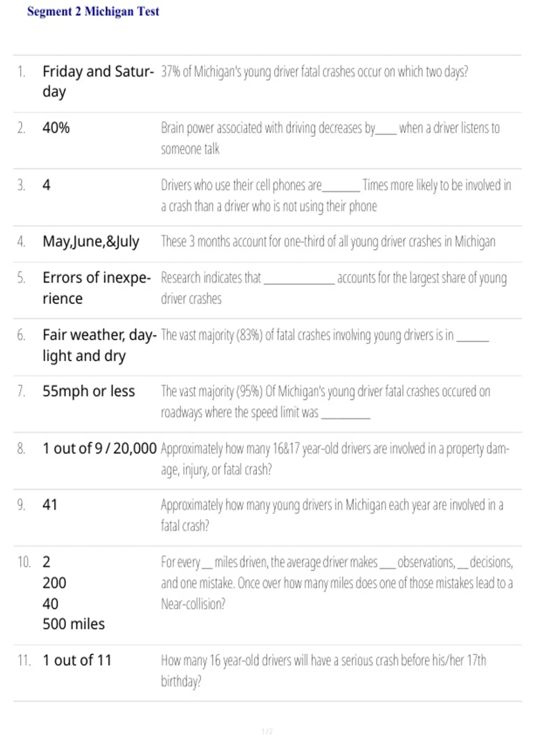Click the '1 out of 9 / 20,000' answer
534x756 pixels.
pos(100,448)
